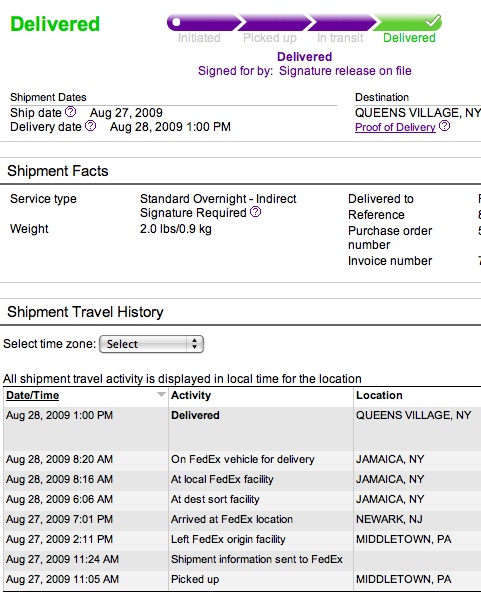The width and height of the screenshot is (481, 598).
Task: Click the Picked up progress segment
Action: [273, 23]
